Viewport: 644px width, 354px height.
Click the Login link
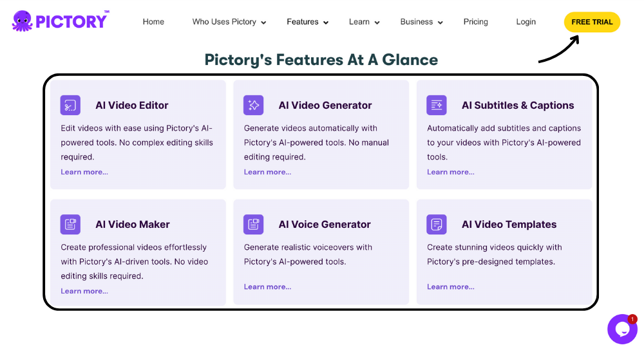point(526,22)
